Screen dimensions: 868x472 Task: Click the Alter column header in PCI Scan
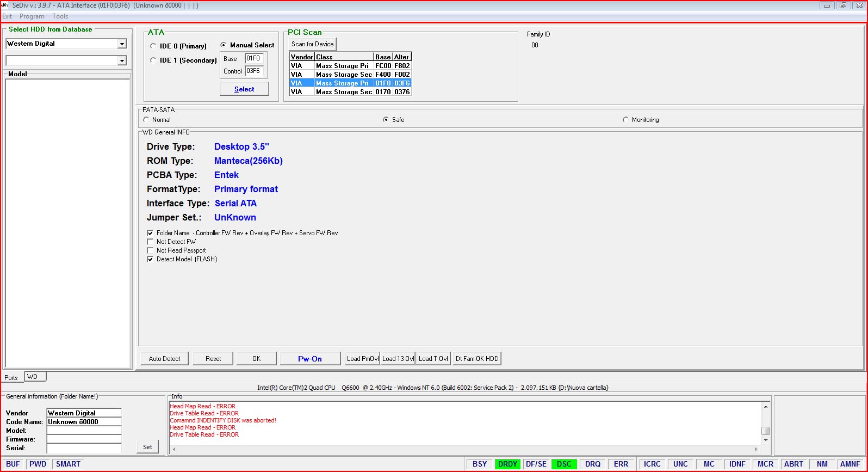tap(402, 57)
